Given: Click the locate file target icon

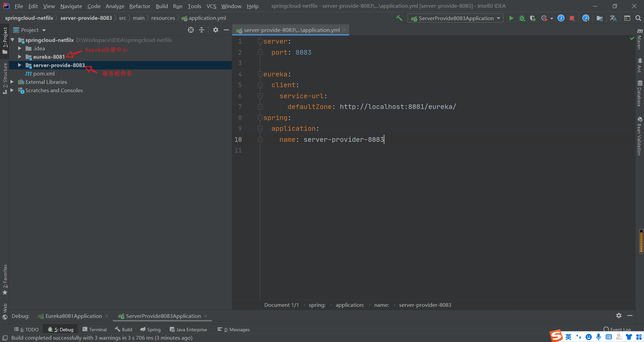Looking at the screenshot, I should point(191,30).
